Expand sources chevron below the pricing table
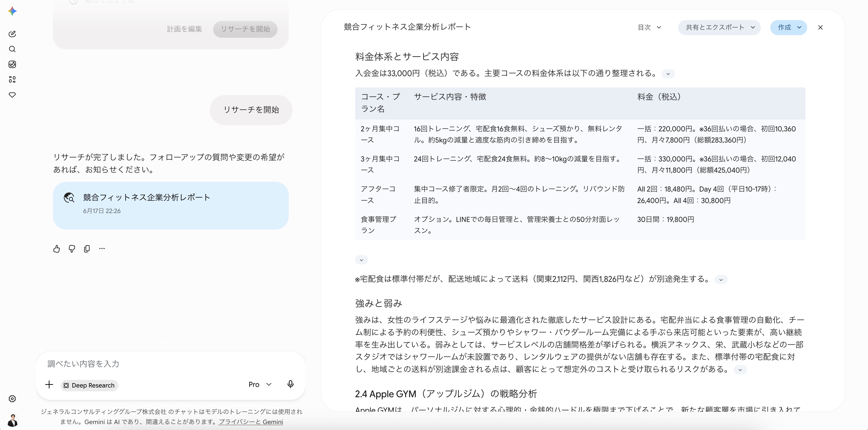 [361, 260]
